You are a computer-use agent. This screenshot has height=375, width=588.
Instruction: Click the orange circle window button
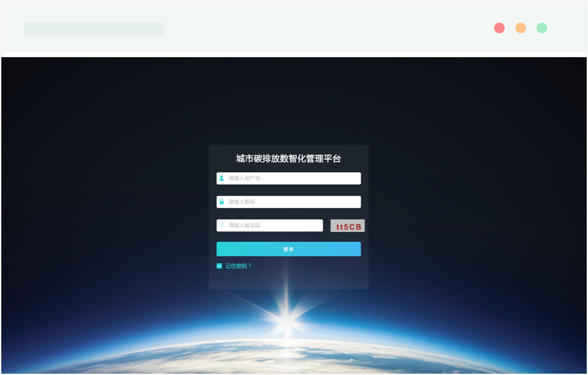[521, 28]
